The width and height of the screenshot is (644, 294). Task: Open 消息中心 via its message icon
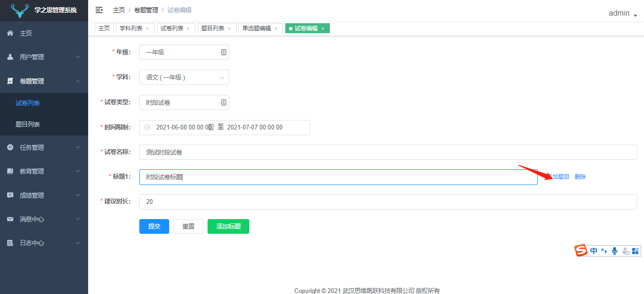click(x=9, y=219)
